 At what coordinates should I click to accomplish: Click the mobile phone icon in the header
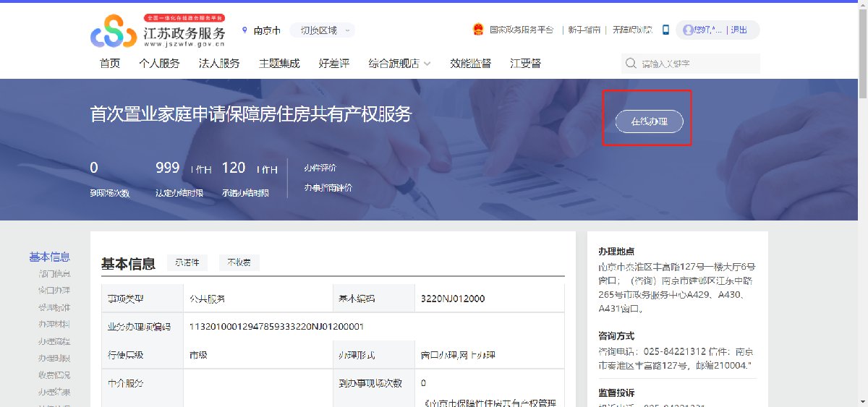click(x=665, y=30)
